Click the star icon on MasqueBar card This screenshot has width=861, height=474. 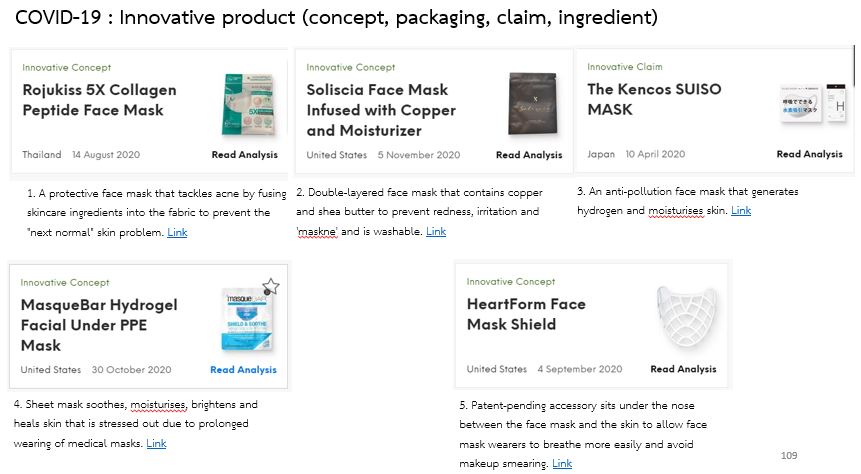(271, 286)
